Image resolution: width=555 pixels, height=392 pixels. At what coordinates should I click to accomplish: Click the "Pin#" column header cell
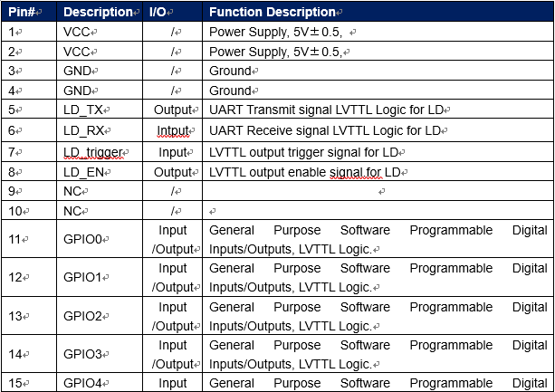coord(24,13)
